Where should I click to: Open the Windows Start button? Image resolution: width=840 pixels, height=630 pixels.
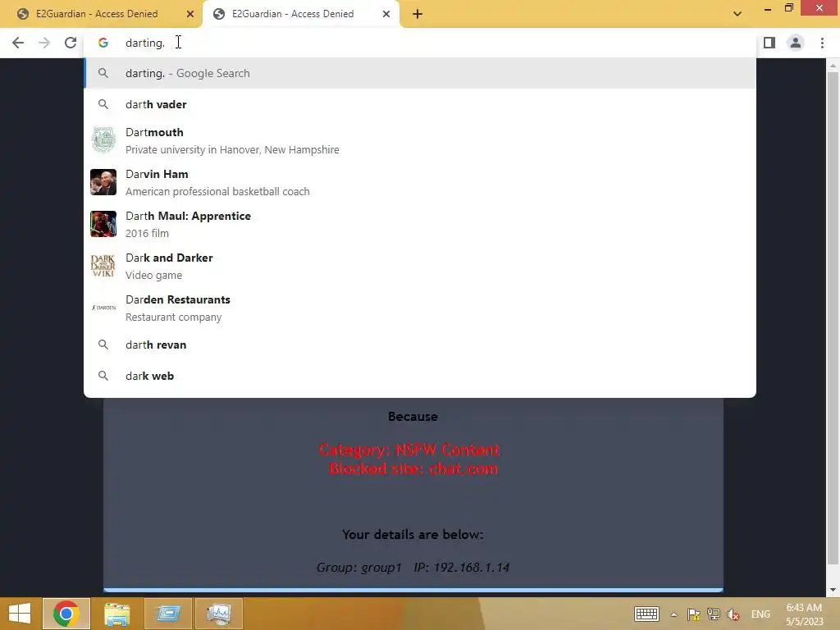20,614
